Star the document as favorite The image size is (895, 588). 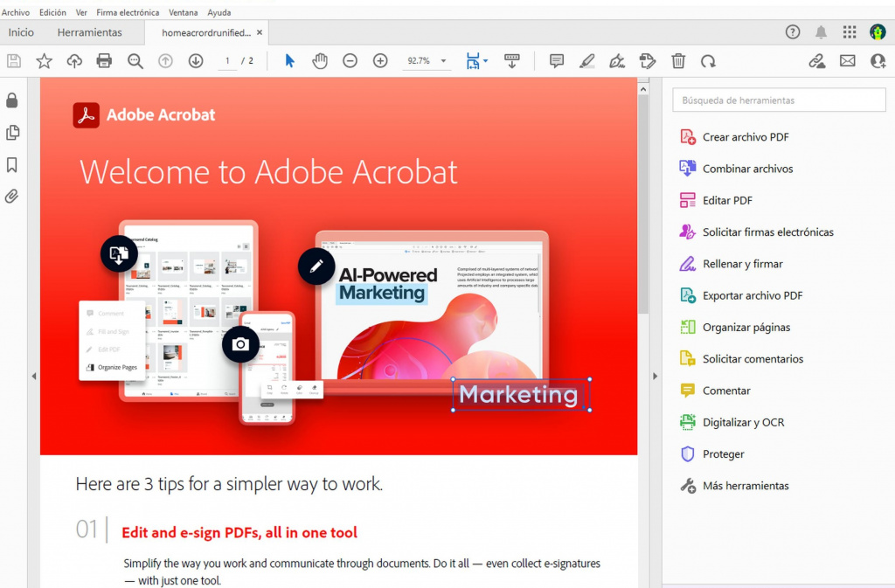click(x=44, y=61)
